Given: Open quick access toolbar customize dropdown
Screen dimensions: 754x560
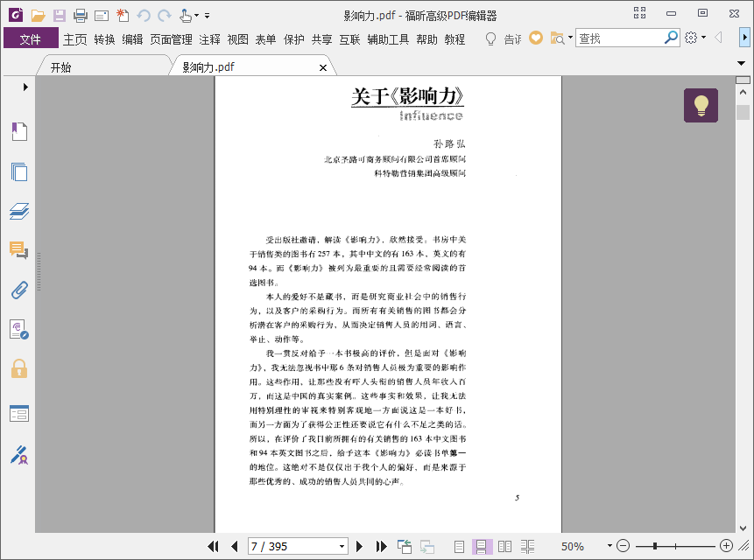Looking at the screenshot, I should [208, 16].
